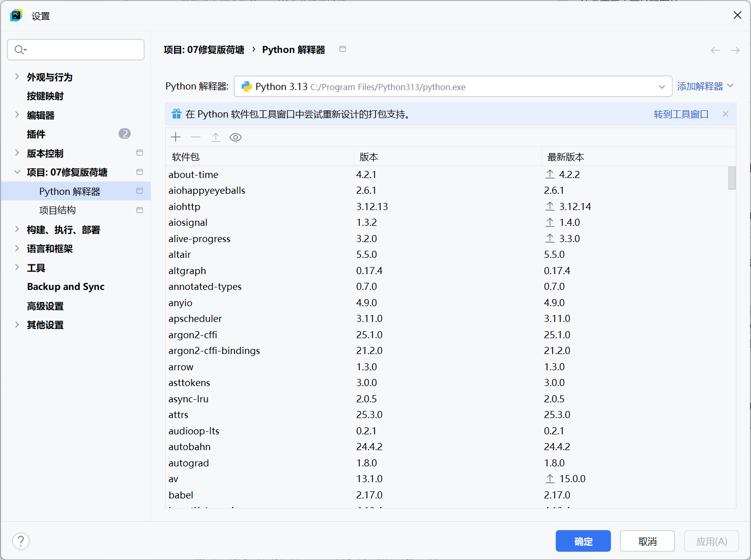Viewport: 751px width, 560px height.
Task: Click the navigate forward arrow
Action: tap(735, 50)
